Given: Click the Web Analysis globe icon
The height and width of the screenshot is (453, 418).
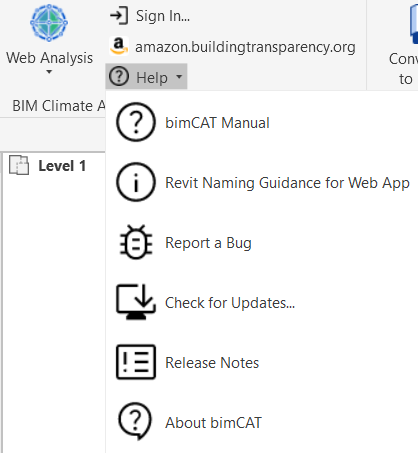Looking at the screenshot, I should pos(49,23).
